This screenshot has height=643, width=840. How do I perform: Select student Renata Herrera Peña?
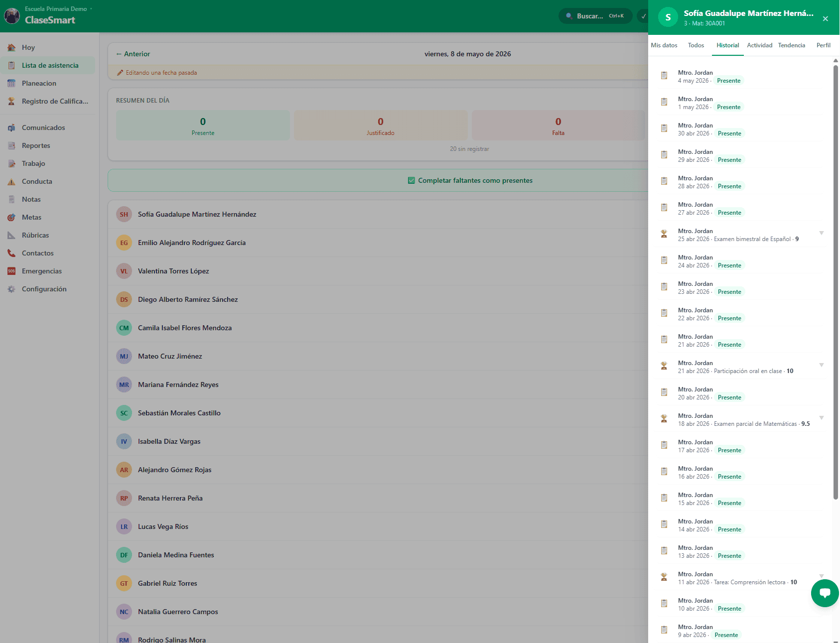(x=378, y=498)
